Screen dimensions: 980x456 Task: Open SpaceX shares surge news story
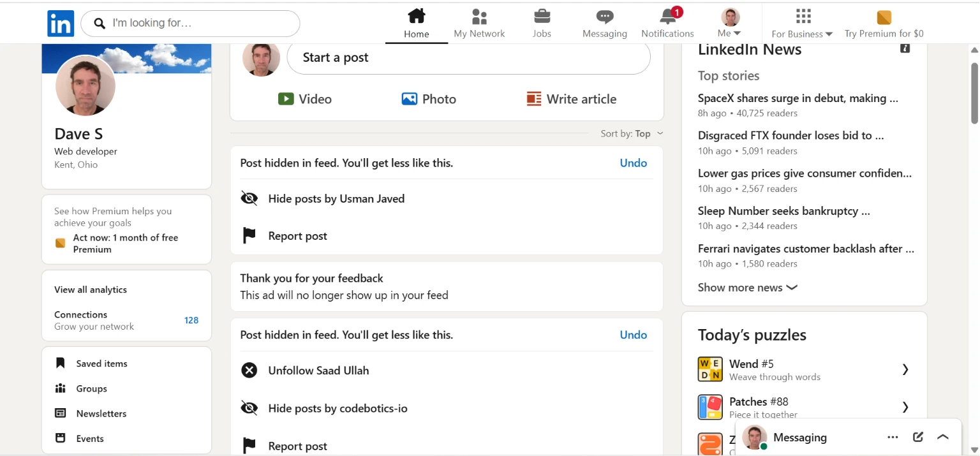coord(798,98)
